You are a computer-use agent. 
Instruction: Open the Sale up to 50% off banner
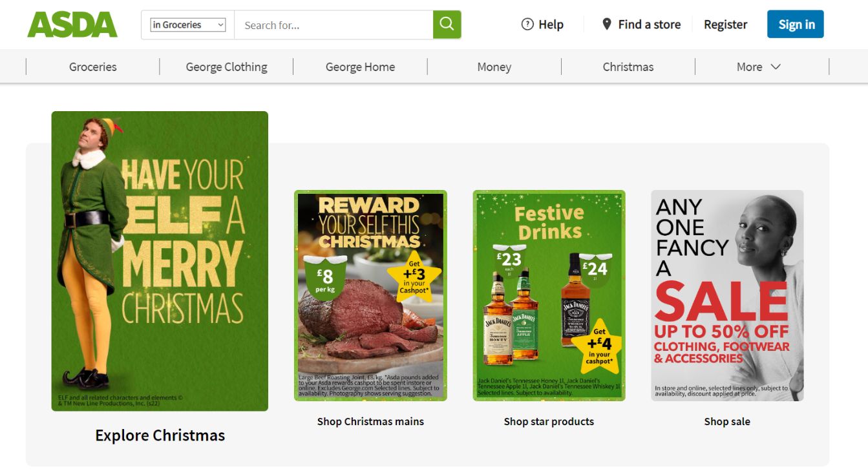727,295
